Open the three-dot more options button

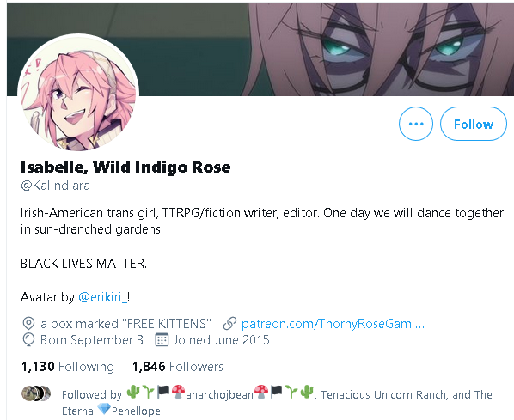click(x=416, y=124)
